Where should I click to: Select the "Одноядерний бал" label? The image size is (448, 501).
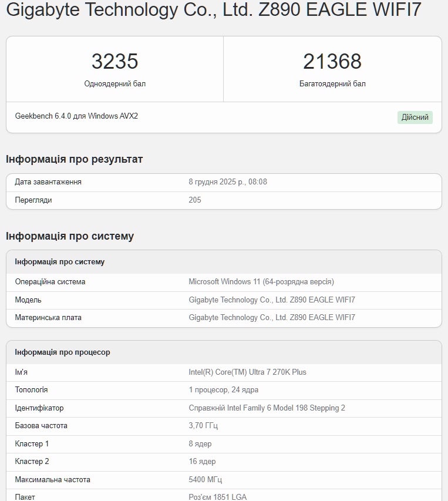point(114,84)
